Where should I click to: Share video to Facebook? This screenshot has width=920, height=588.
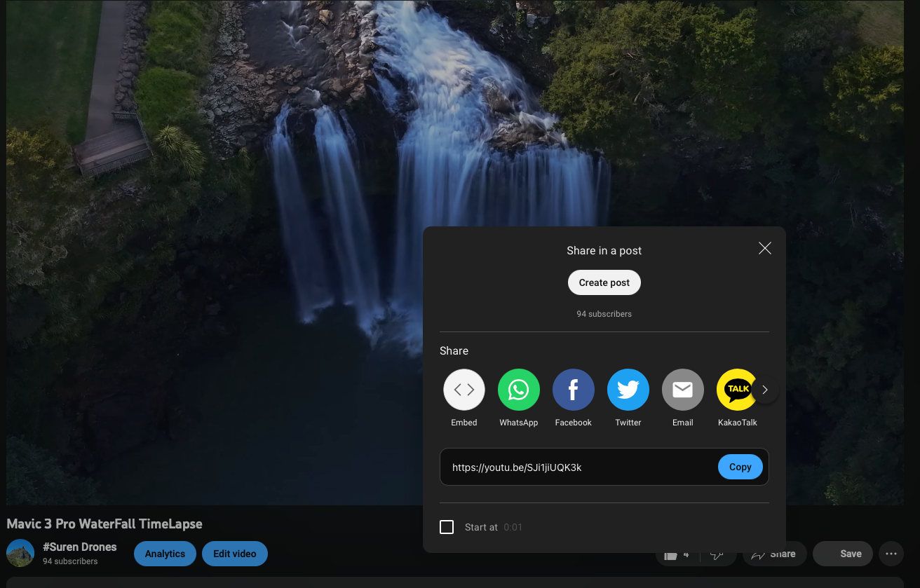[x=574, y=390]
